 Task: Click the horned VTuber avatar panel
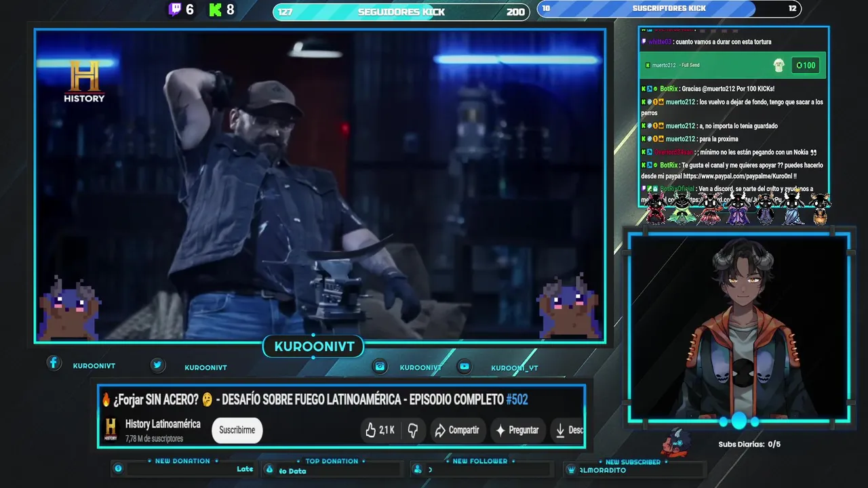739,327
